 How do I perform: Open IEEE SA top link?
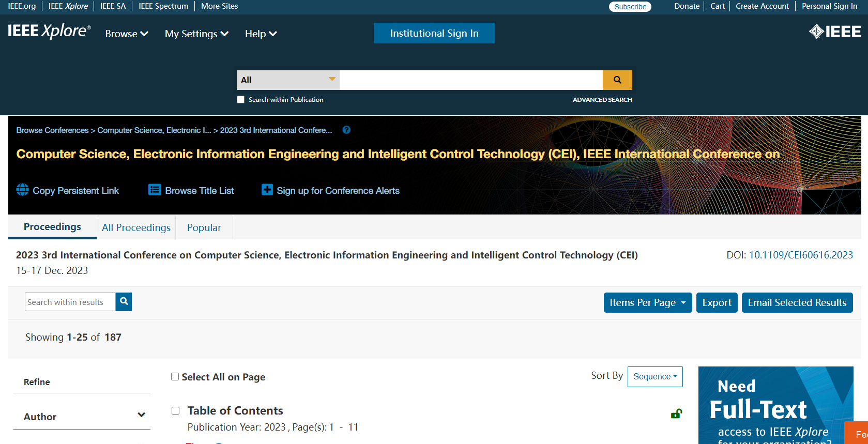[x=113, y=6]
